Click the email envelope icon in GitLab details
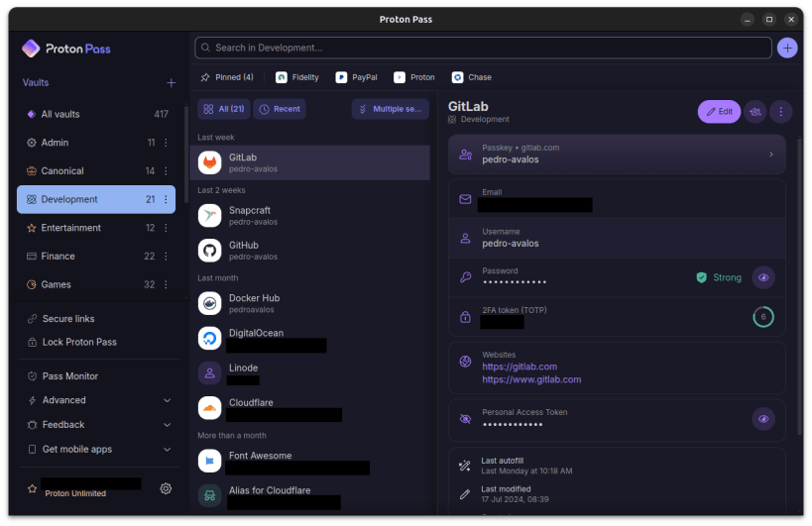 (465, 199)
